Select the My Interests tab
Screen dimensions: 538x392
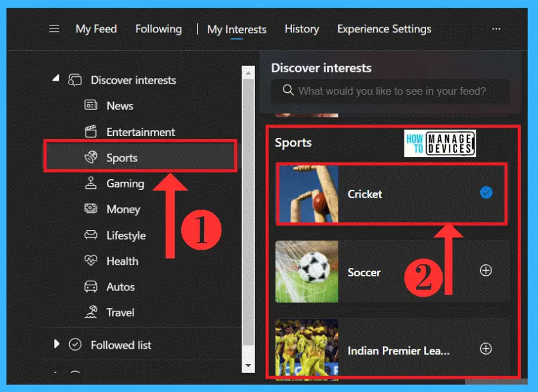pos(237,29)
